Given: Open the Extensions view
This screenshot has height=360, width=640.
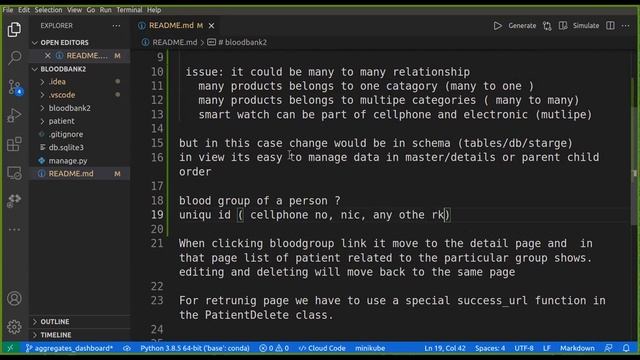Looking at the screenshot, I should pos(14,144).
